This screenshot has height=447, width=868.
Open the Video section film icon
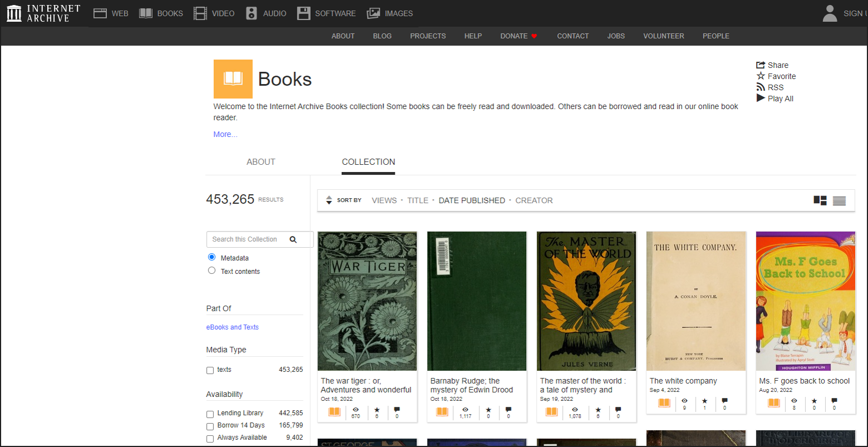(200, 13)
